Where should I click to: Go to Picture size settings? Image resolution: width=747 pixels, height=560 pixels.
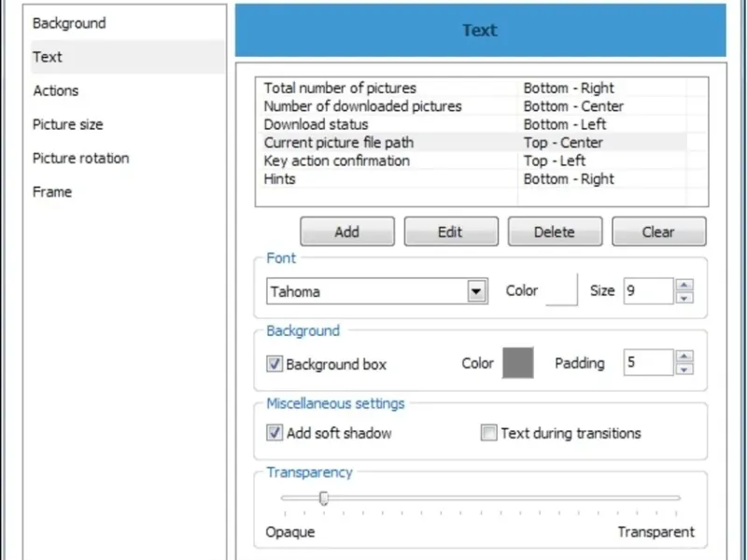[x=67, y=124]
